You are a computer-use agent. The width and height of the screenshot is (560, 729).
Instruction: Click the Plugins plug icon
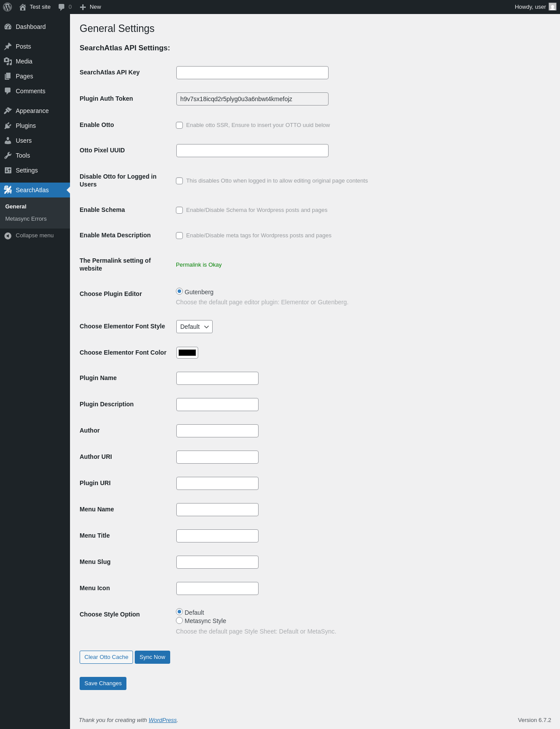tap(8, 126)
